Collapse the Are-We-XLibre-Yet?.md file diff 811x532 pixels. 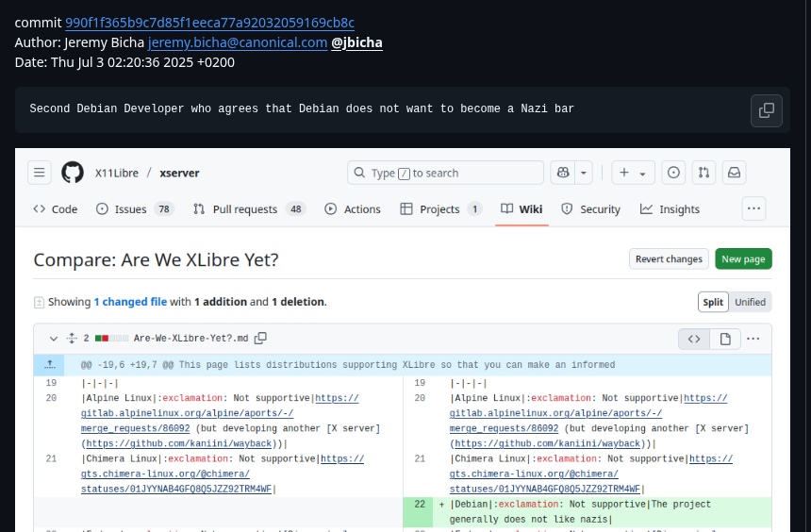pos(53,339)
